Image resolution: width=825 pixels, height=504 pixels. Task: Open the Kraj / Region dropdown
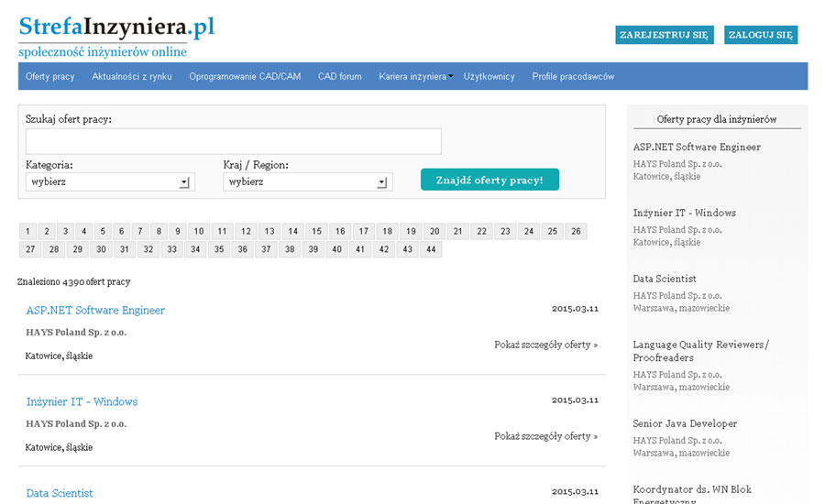(x=307, y=182)
